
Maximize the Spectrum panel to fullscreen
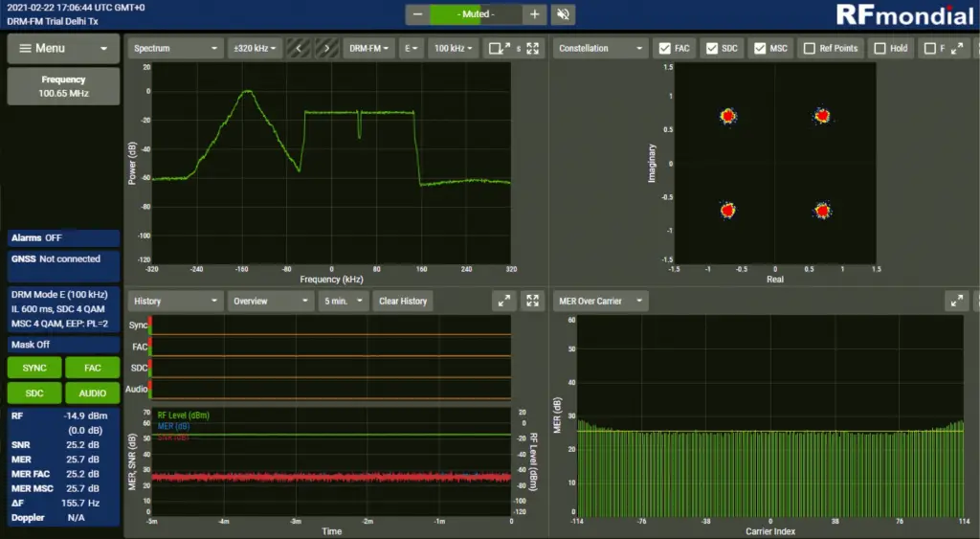point(533,48)
